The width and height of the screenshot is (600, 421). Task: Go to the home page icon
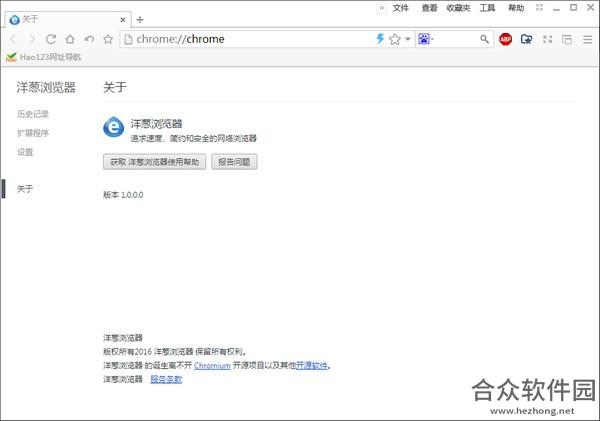[x=70, y=39]
